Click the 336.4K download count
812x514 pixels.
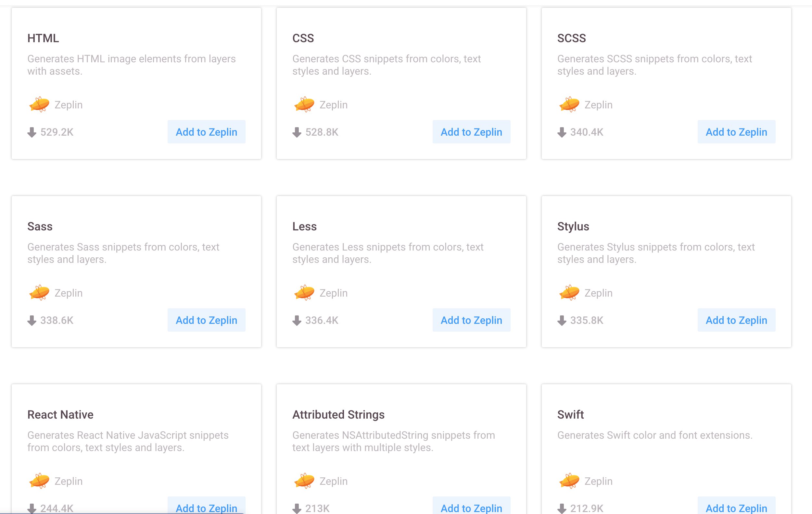point(322,320)
